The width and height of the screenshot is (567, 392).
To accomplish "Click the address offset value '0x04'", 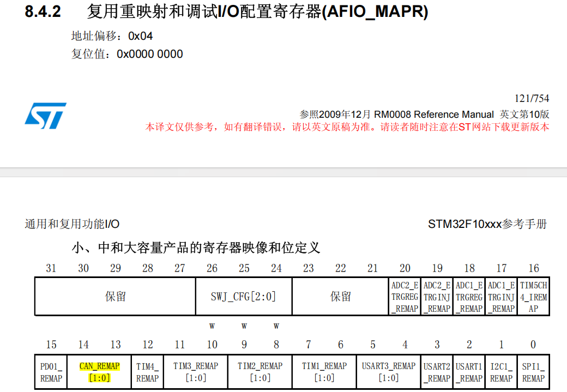I will (x=140, y=36).
